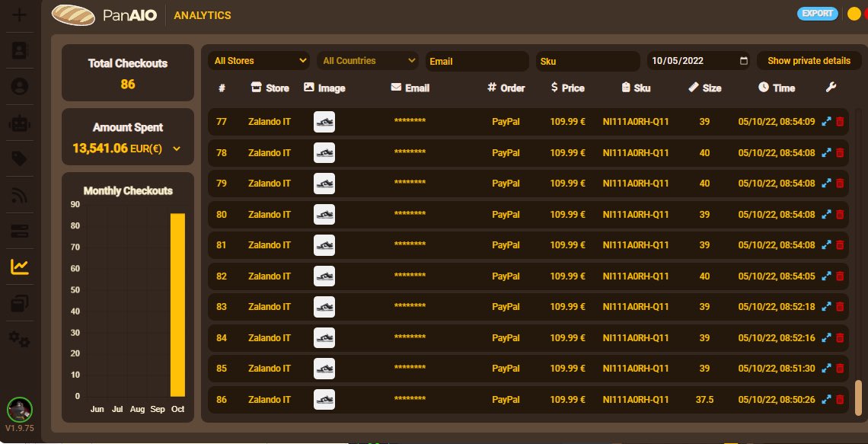The image size is (868, 444).
Task: Open the RSS feed monitor sidebar icon
Action: [x=19, y=195]
